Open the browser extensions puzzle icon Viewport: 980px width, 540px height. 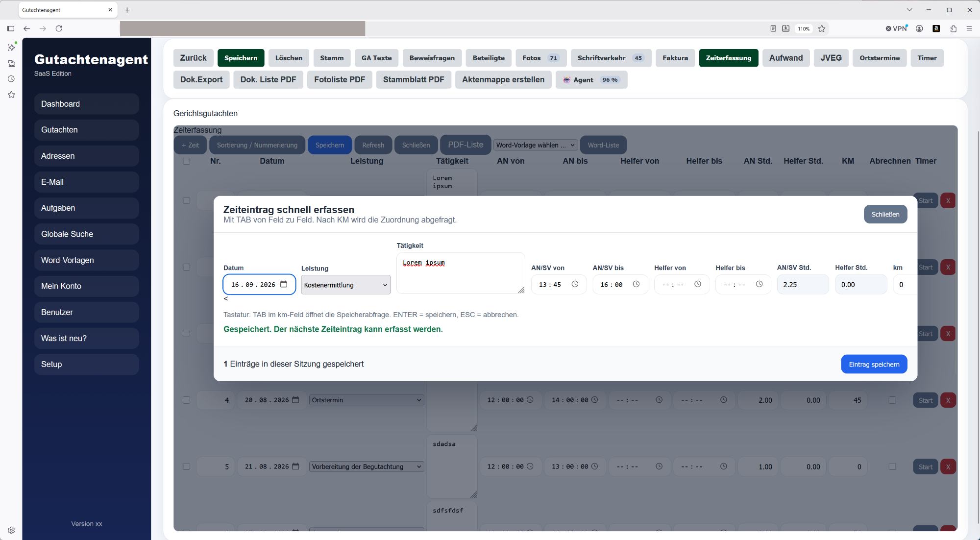(953, 28)
